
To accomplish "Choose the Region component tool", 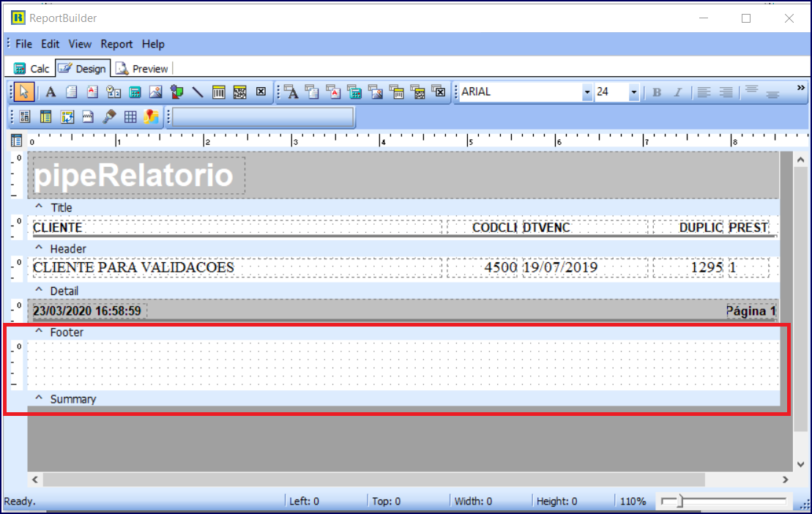I will (24, 117).
